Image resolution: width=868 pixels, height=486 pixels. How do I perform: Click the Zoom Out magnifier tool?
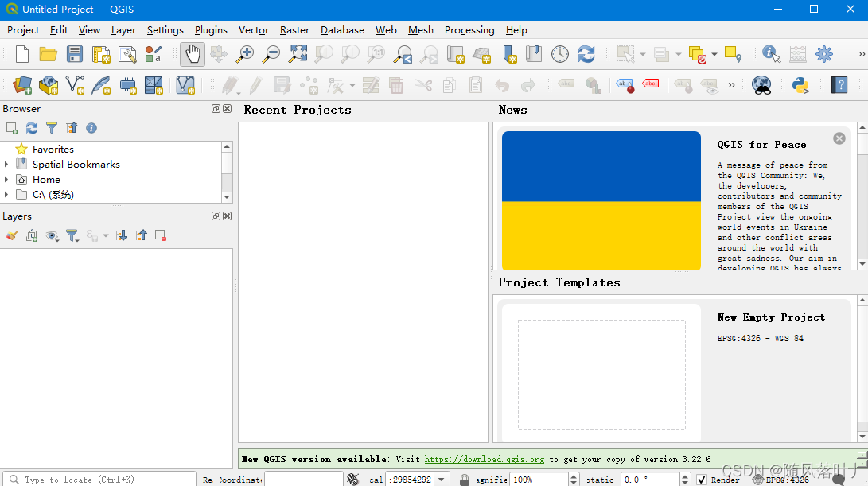point(271,54)
